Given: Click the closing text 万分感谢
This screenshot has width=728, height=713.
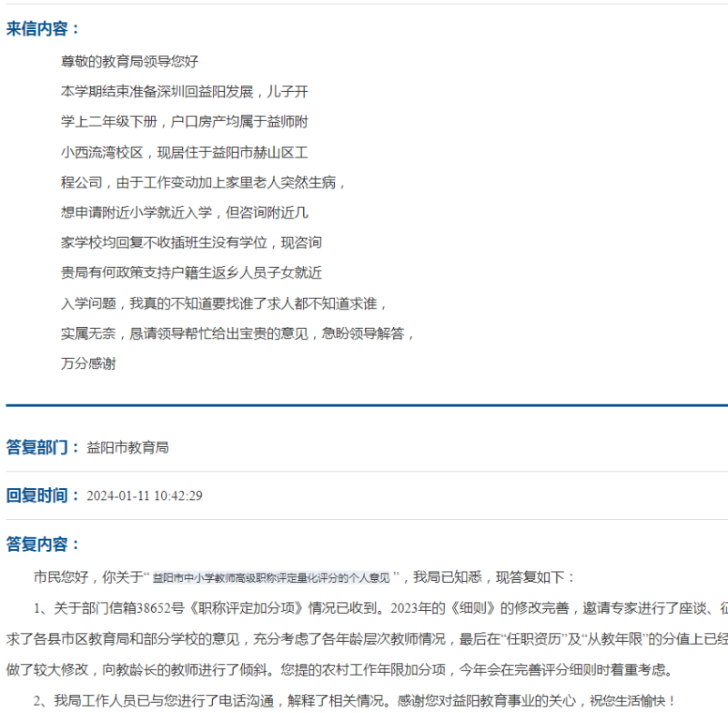Looking at the screenshot, I should pos(88,363).
